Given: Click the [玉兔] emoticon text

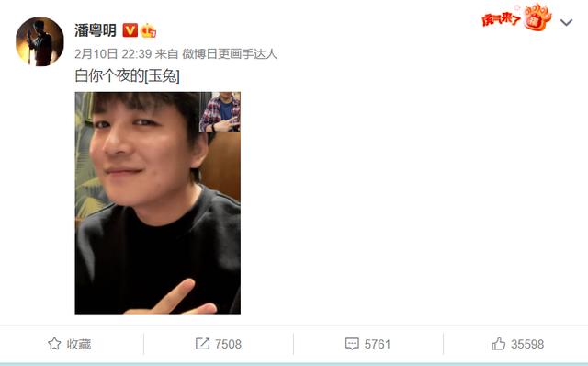Looking at the screenshot, I should point(162,76).
